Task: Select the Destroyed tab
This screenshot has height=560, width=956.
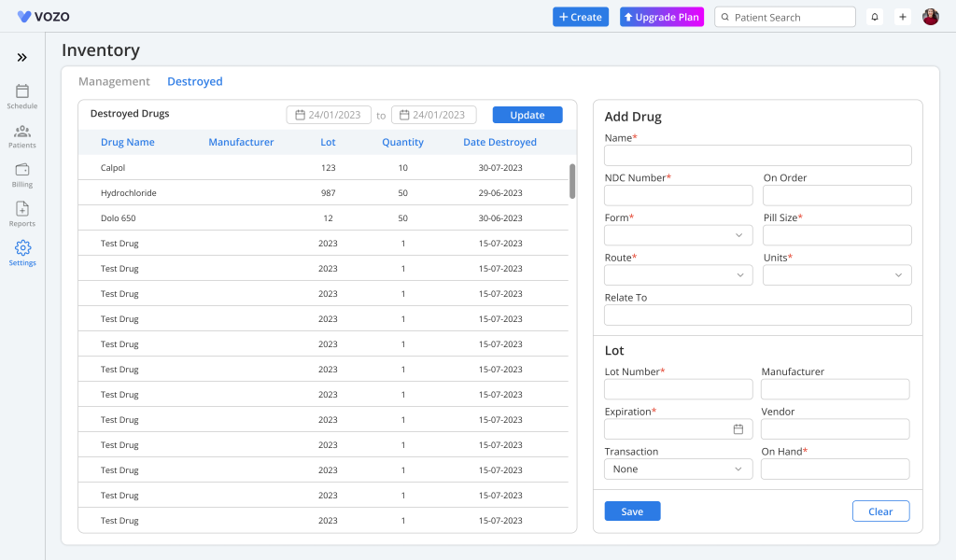Action: [195, 81]
